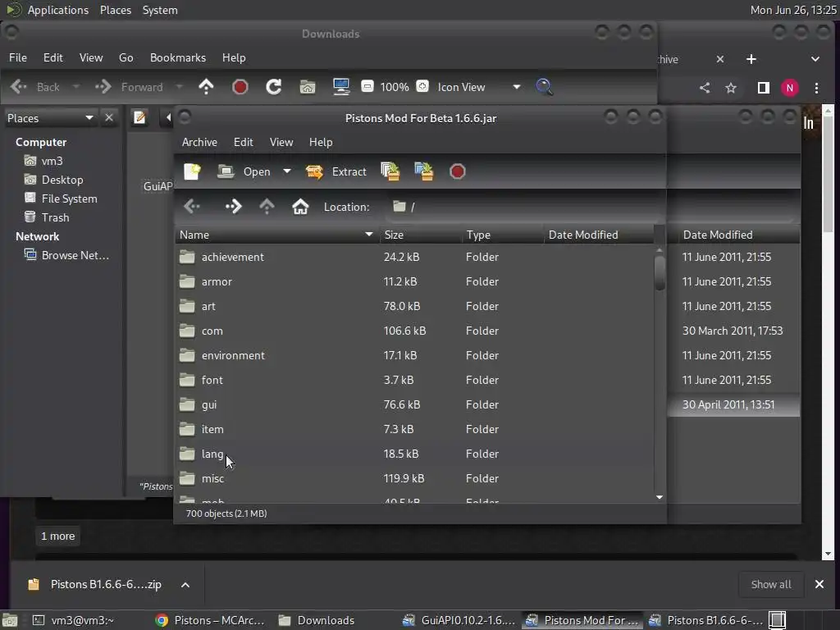Click the red Stop icon in archive manager
840x630 pixels.
(457, 171)
